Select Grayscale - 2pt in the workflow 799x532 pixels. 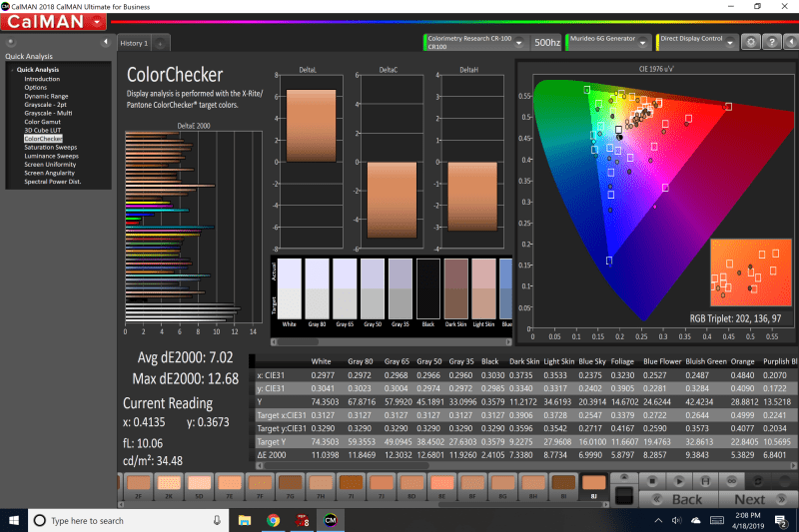tap(45, 105)
